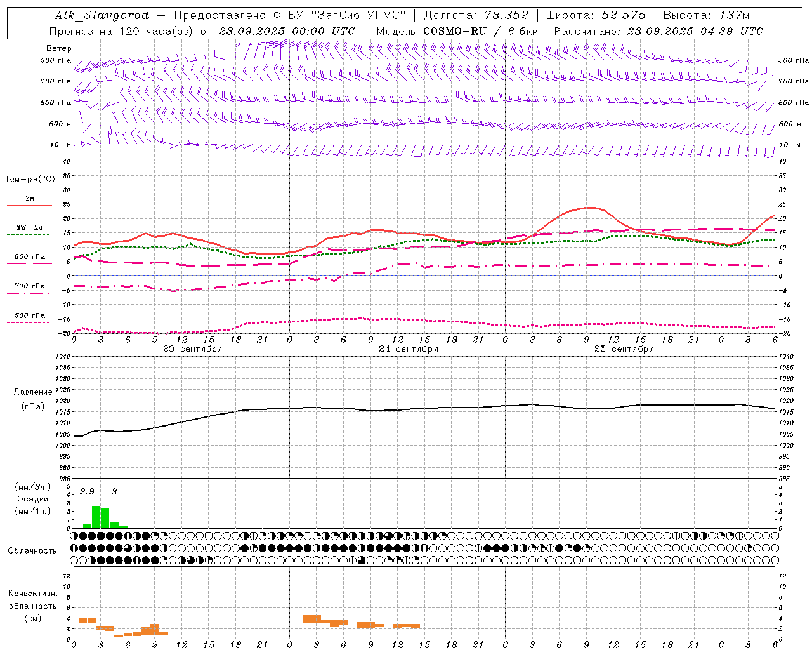Click the 'Конвективн.' convective cloud label
Screen dimensions: 812x650
coord(33,594)
